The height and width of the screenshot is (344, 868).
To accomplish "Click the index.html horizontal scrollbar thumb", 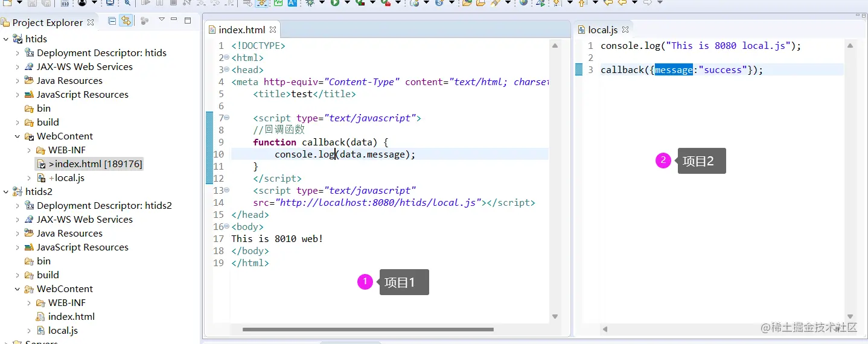I will pos(368,330).
